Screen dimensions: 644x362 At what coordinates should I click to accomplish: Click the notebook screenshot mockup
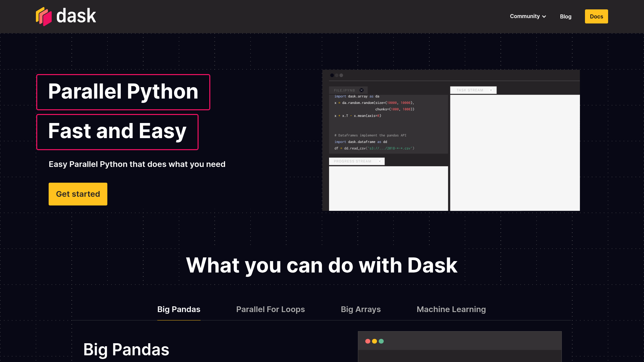tap(451, 141)
